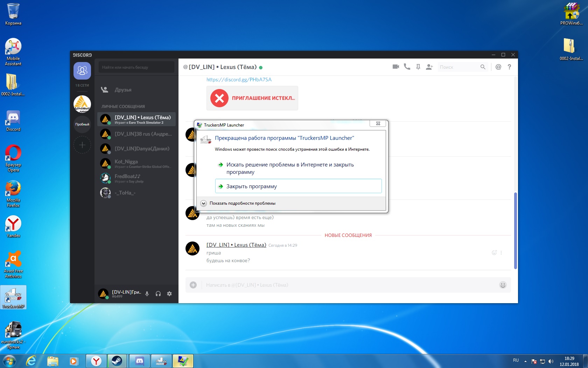Mute microphone in Discord user panel
Viewport: 588px width, 368px height.
click(x=147, y=294)
